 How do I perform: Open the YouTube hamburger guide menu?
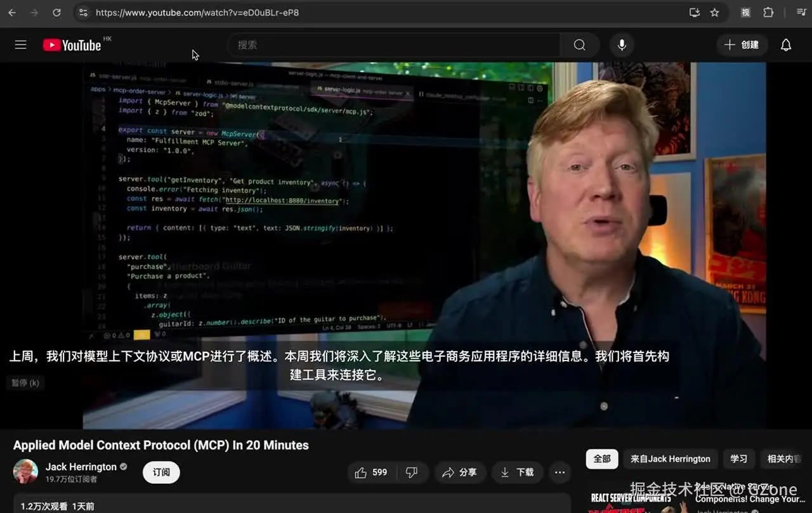[x=21, y=45]
